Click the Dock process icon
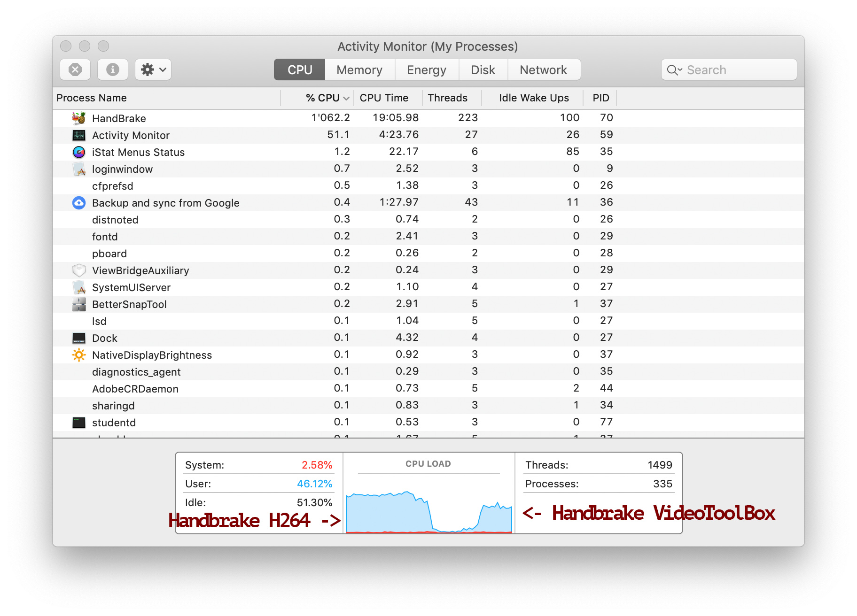The height and width of the screenshot is (616, 857). 79,338
